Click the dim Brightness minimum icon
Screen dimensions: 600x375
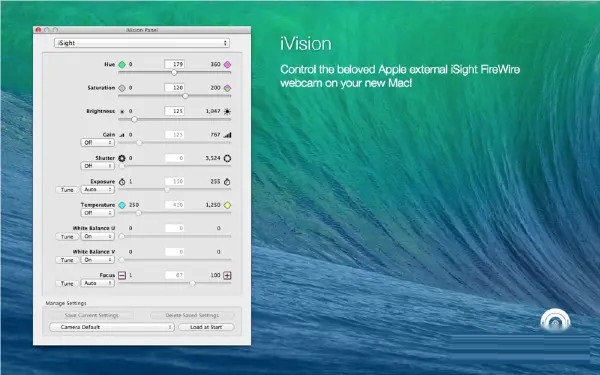tap(122, 112)
